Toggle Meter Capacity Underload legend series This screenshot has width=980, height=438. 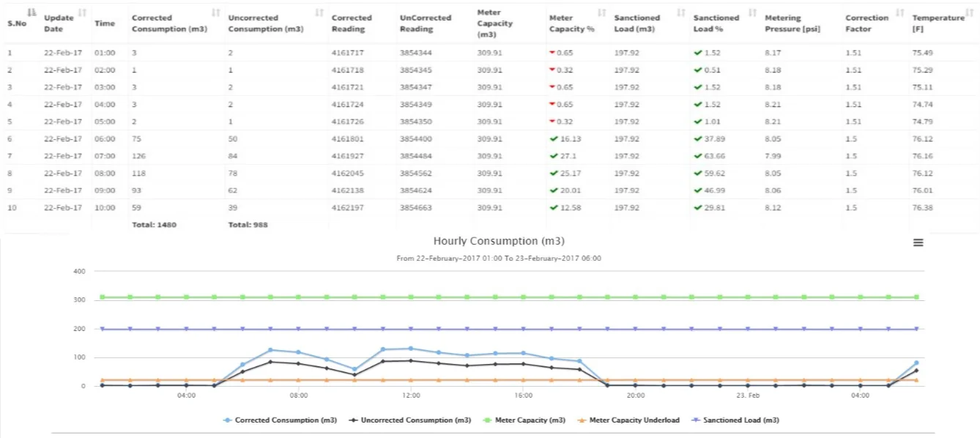tap(628, 420)
